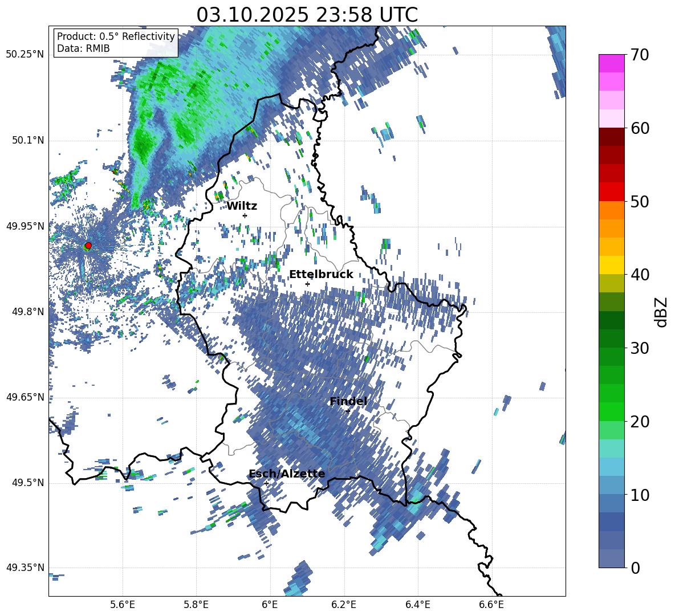Click the 6.6°E longitude label
675x616 pixels.
click(491, 605)
